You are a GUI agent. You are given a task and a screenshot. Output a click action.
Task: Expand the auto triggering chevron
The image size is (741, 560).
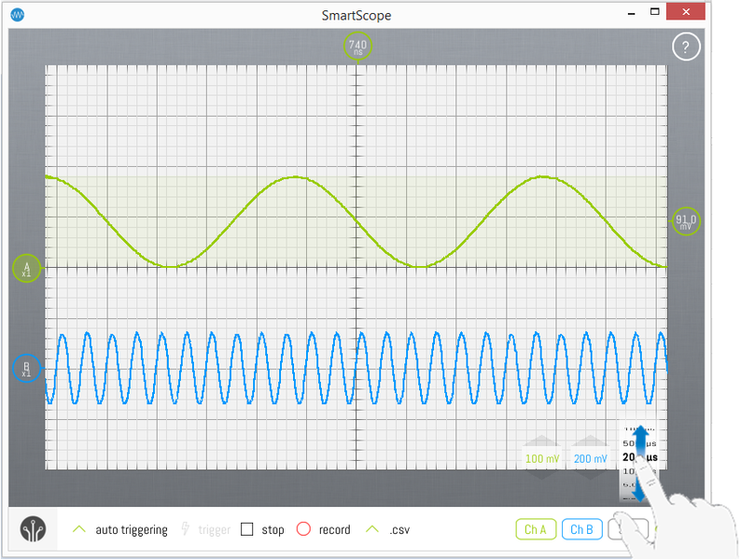tap(79, 529)
